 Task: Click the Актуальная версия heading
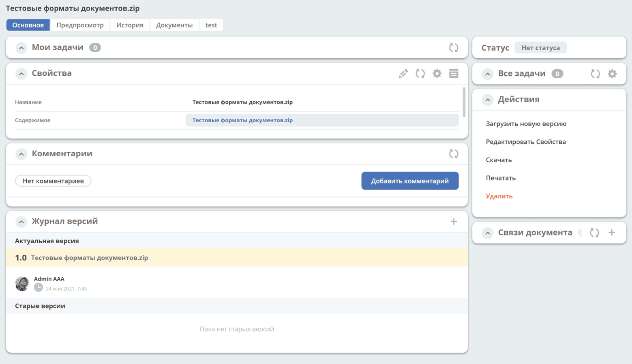[47, 241]
